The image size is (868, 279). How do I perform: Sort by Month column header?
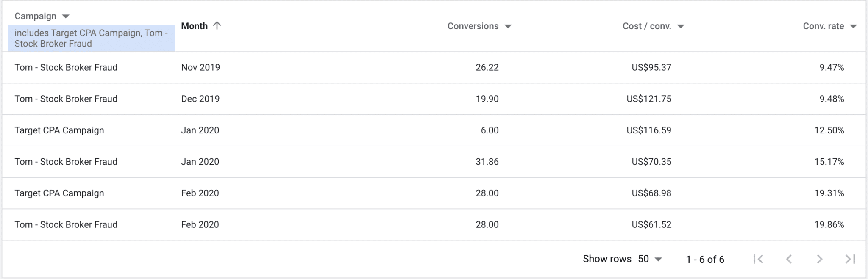[195, 26]
